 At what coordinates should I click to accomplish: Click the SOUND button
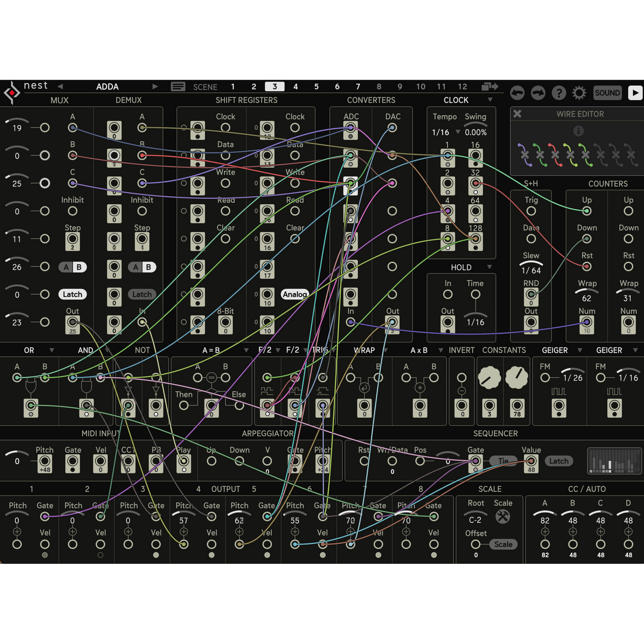click(x=607, y=93)
